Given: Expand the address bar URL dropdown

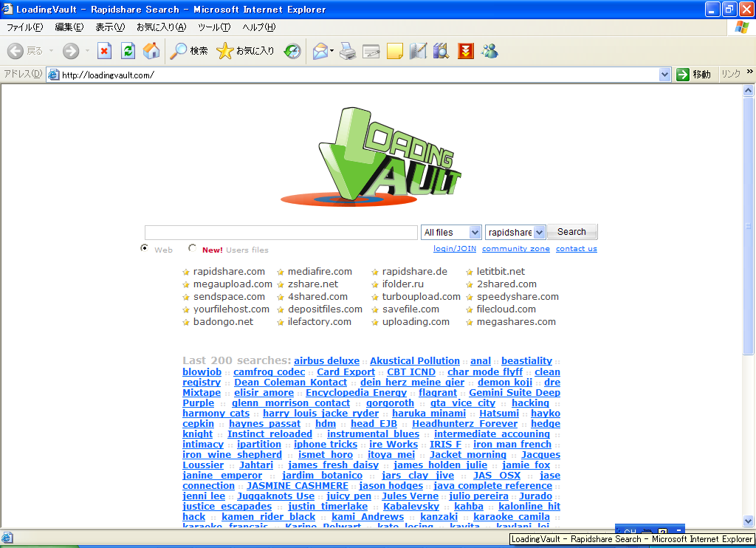Looking at the screenshot, I should 665,75.
